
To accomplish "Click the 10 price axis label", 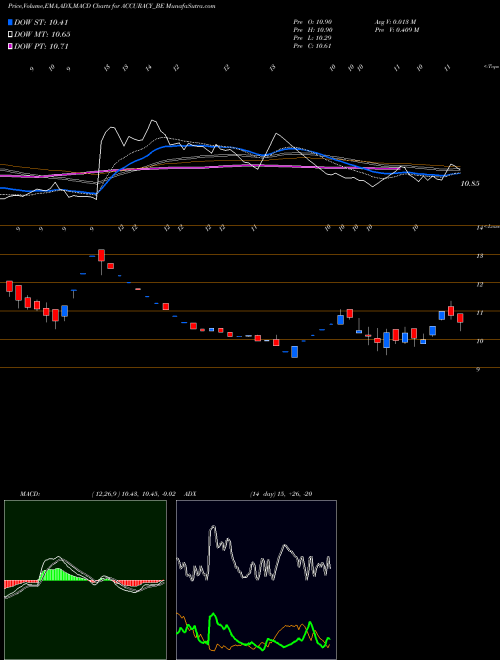I will pos(479,341).
